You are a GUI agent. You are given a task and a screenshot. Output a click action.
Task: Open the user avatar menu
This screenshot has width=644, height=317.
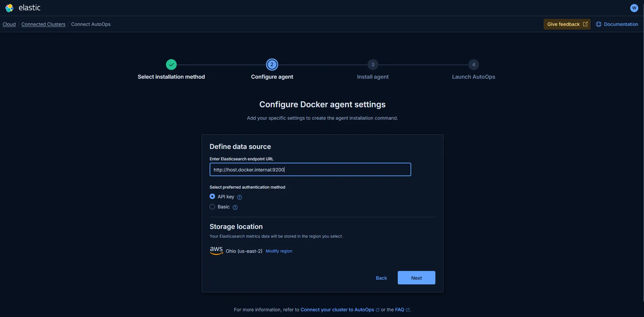point(634,8)
